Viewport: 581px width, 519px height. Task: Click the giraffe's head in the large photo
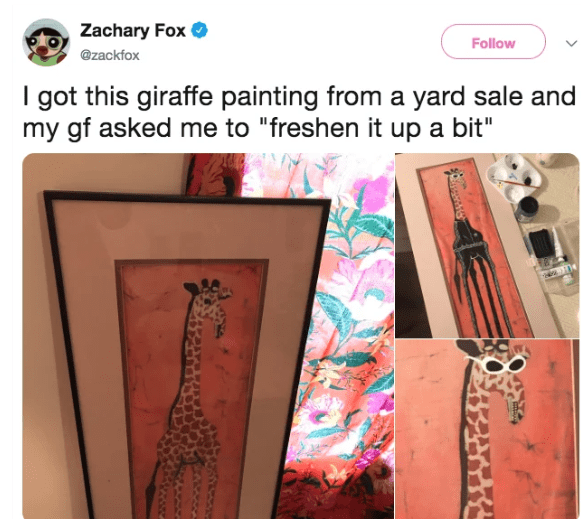(208, 301)
